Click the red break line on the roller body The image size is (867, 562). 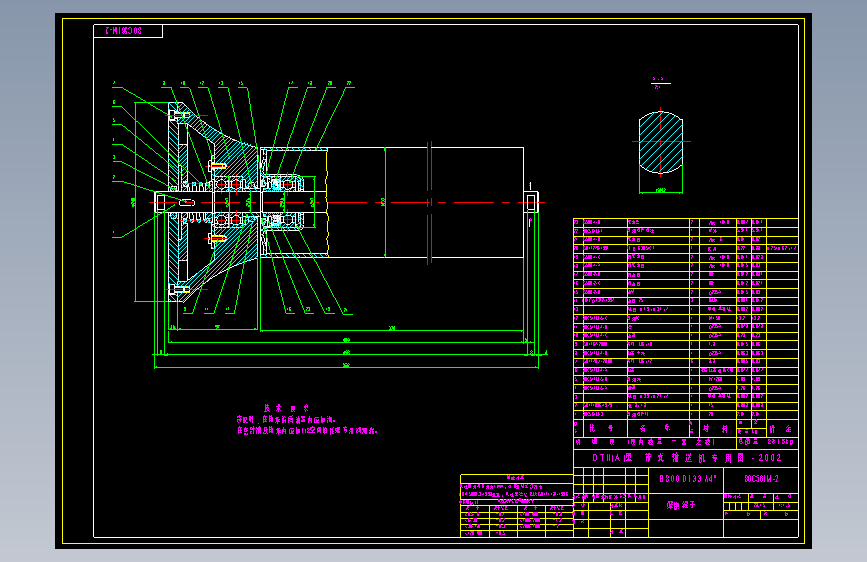point(429,203)
